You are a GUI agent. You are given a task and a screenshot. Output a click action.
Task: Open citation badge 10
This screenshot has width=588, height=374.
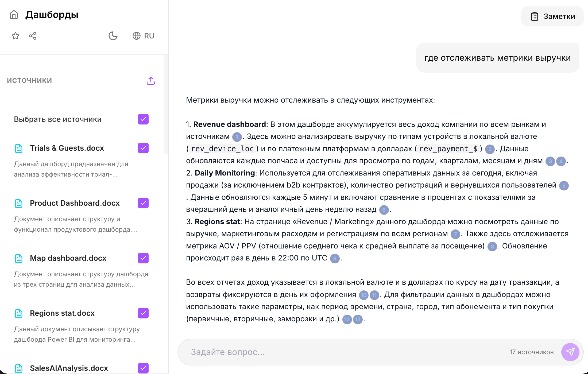[x=363, y=295]
